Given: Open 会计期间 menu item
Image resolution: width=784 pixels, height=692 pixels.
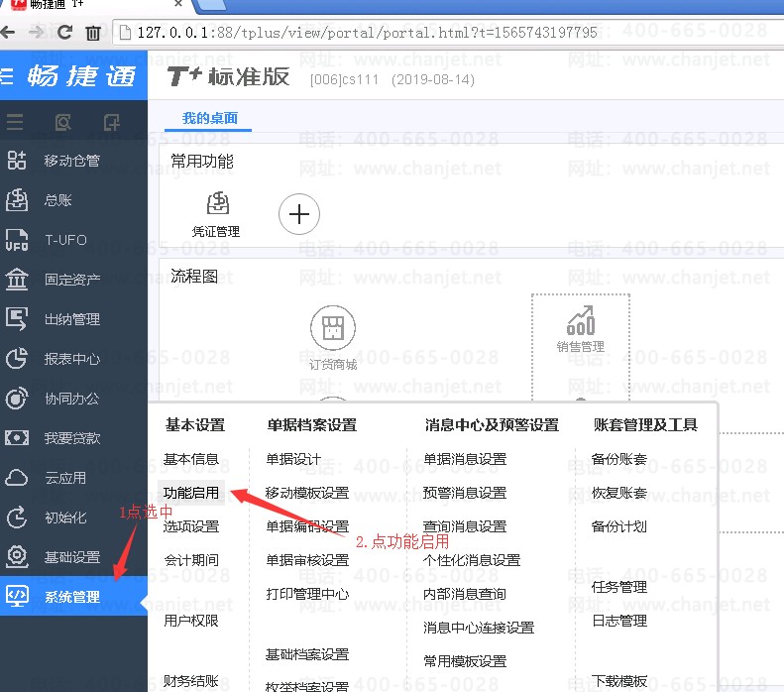Looking at the screenshot, I should 191,560.
